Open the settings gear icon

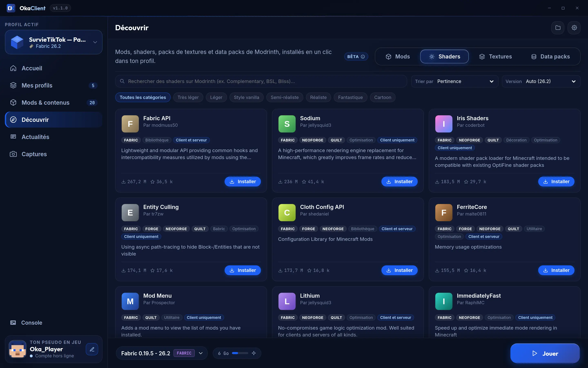(x=574, y=28)
